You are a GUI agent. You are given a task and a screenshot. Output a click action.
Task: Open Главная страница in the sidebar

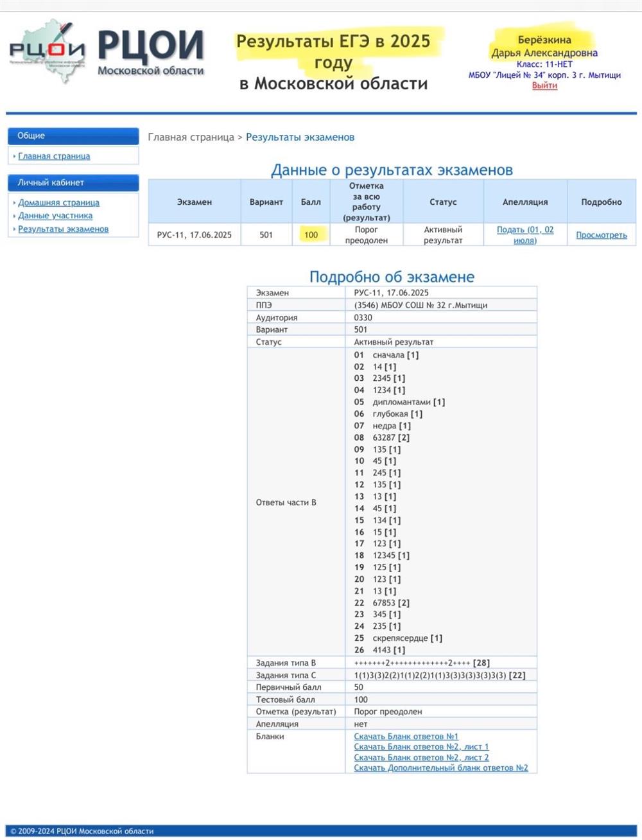coord(54,156)
